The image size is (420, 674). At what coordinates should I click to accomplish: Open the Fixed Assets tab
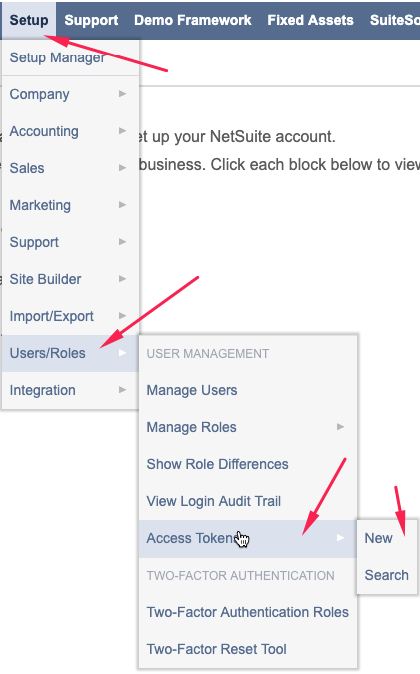tap(310, 20)
